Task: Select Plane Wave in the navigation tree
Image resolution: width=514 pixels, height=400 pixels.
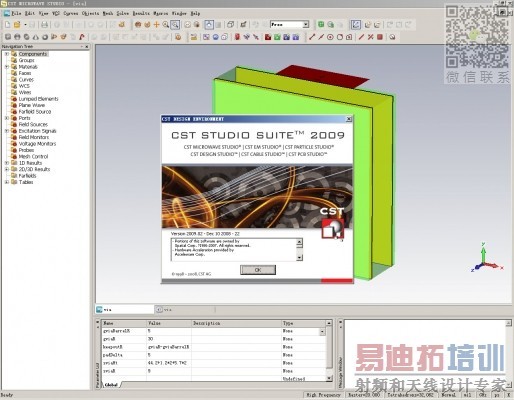Action: click(32, 105)
